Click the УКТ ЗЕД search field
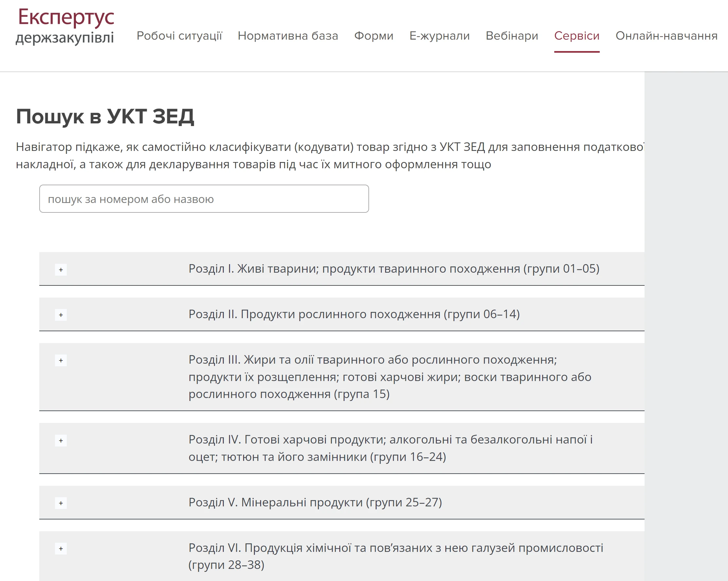Viewport: 728px width, 581px height. point(204,199)
